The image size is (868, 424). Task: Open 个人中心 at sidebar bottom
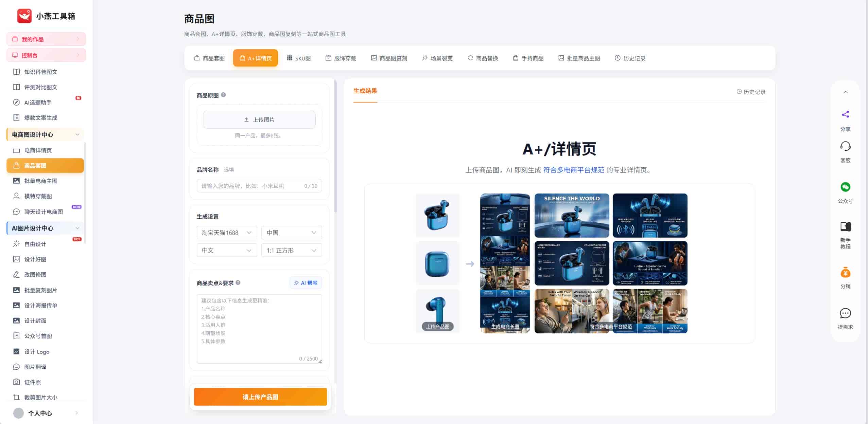pos(46,413)
